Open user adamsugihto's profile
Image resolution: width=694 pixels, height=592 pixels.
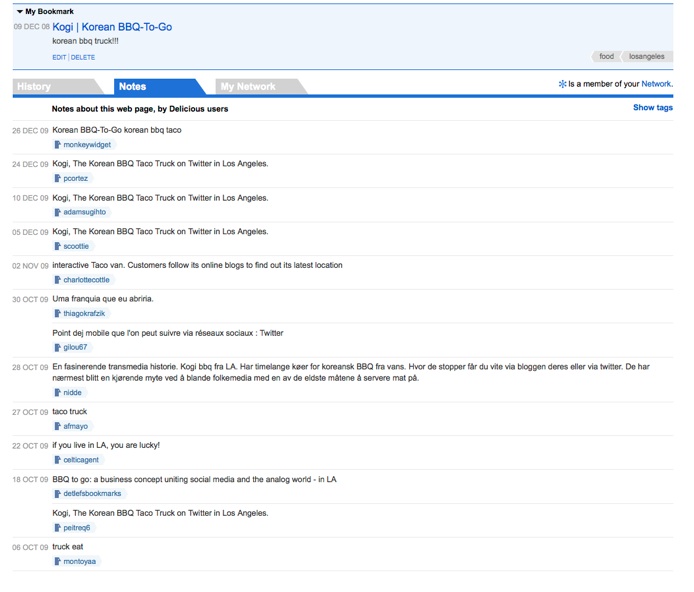coord(85,212)
